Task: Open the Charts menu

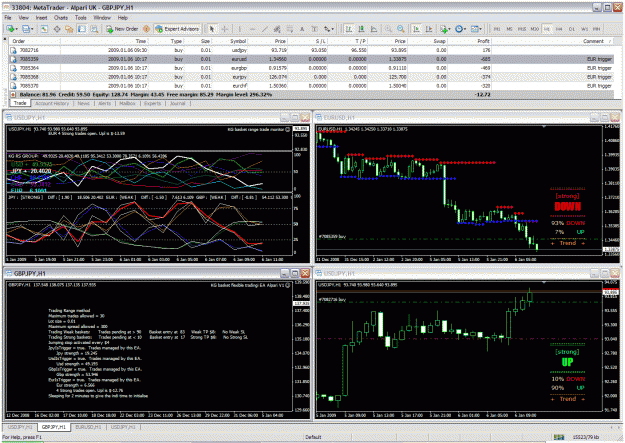Action: (x=61, y=18)
